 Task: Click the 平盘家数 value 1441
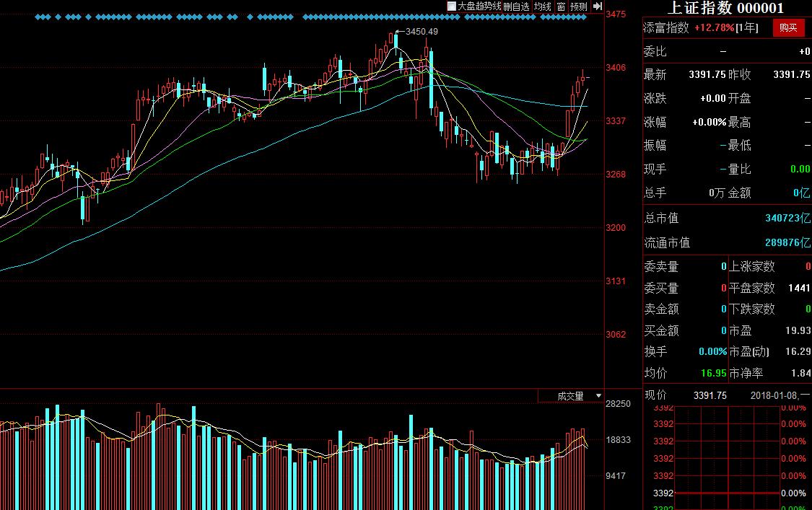click(x=798, y=288)
